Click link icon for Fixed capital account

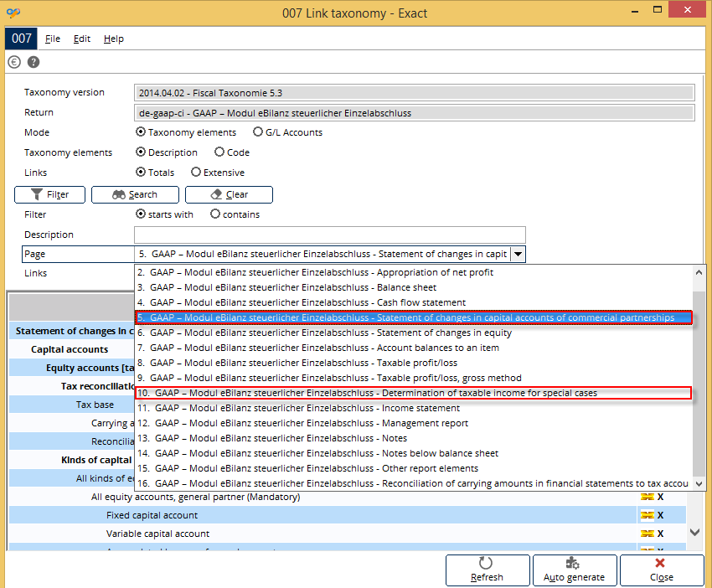[647, 515]
